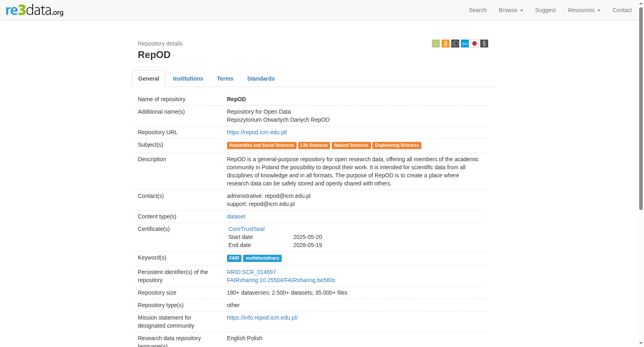Screen dimensions: 644x347
Task: Open the RRID:SCR_014697 identifier link
Action: coord(252,272)
